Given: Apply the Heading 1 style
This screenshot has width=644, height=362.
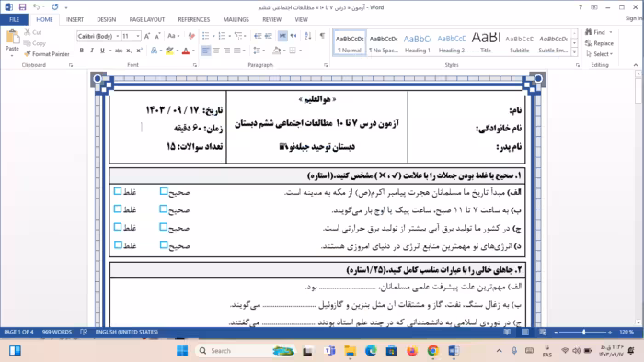Looking at the screenshot, I should pos(418,42).
